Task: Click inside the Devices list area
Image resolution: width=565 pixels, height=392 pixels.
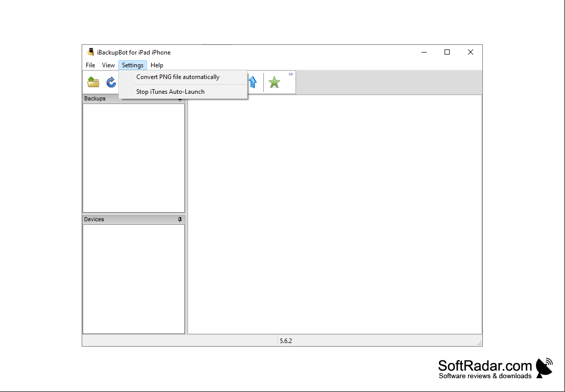Action: (x=134, y=279)
